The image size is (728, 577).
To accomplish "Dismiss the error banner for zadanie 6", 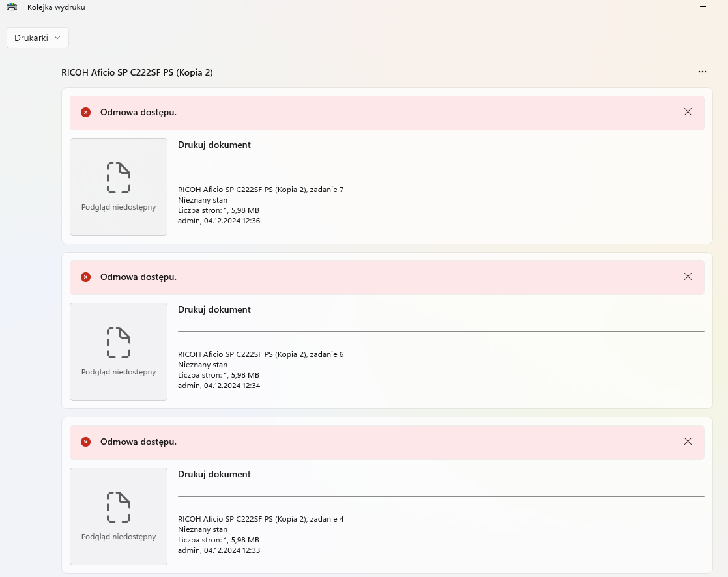I will 688,276.
